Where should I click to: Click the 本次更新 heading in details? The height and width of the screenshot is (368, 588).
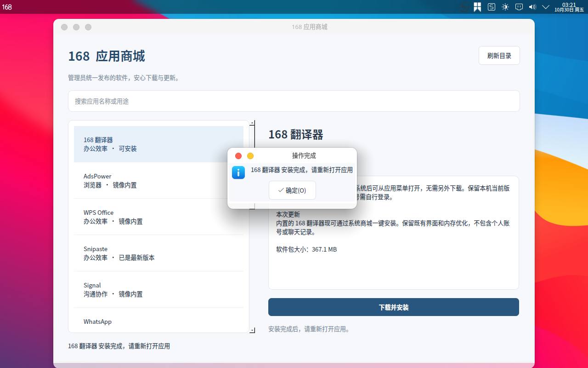[288, 214]
